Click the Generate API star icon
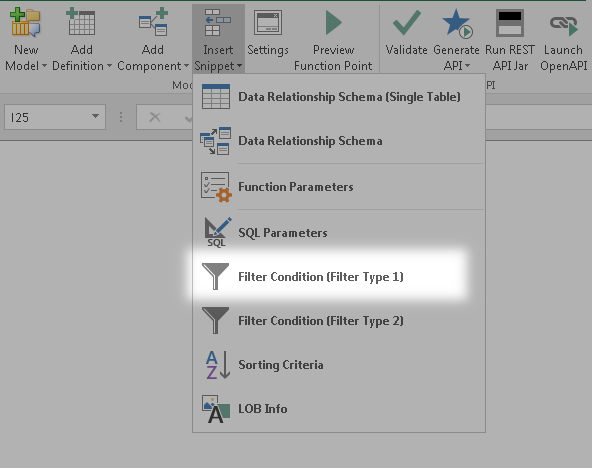The width and height of the screenshot is (592, 468). coord(457,23)
